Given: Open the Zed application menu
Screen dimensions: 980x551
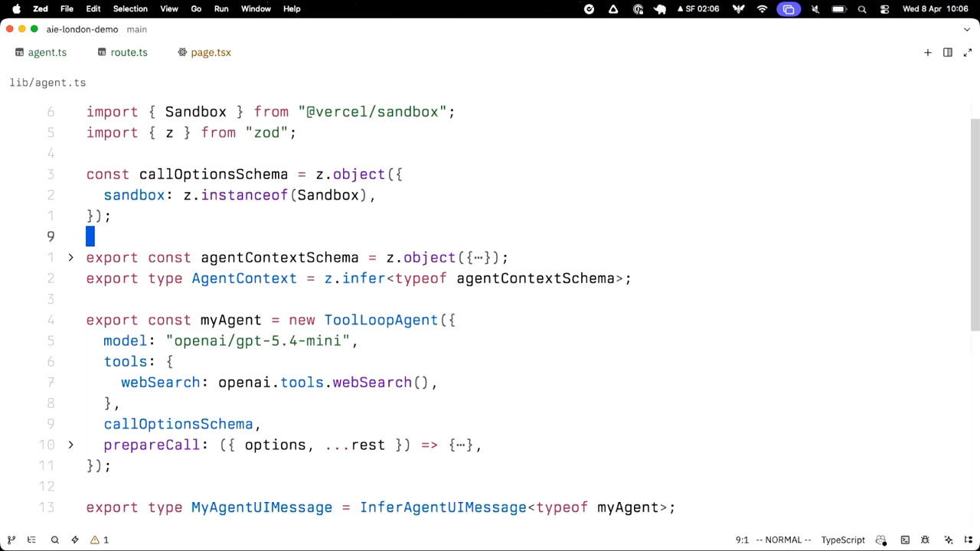Looking at the screenshot, I should click(41, 8).
